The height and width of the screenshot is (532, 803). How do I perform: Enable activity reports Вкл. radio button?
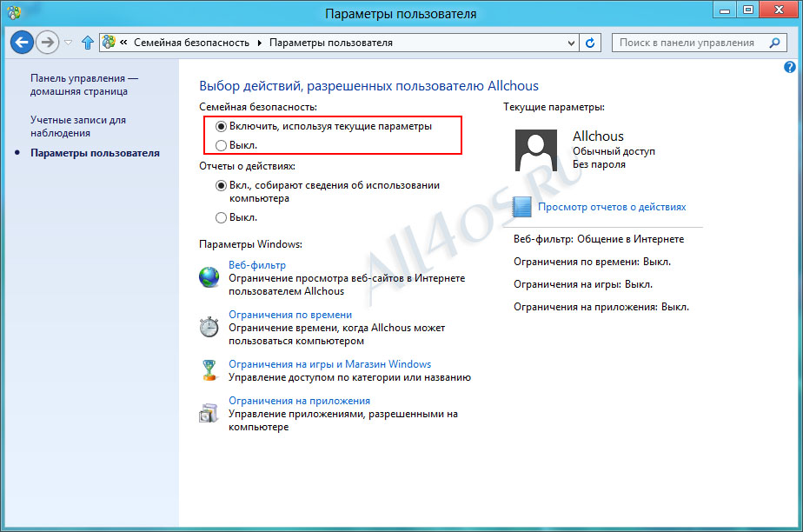point(221,185)
